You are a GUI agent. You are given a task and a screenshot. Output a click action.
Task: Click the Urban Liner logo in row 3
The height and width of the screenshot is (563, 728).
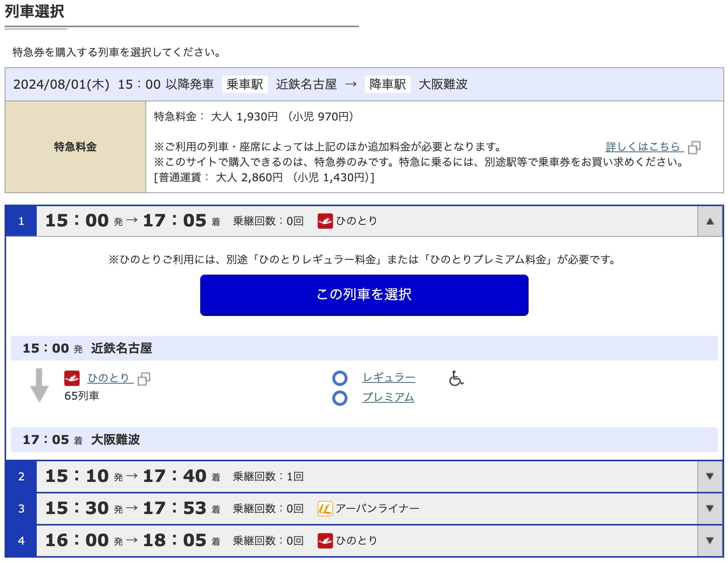pos(325,509)
